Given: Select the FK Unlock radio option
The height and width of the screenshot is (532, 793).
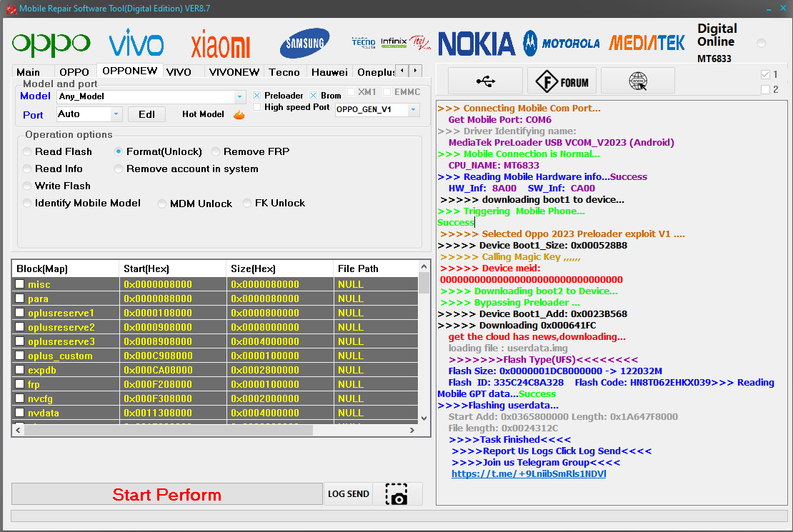Looking at the screenshot, I should coord(246,204).
